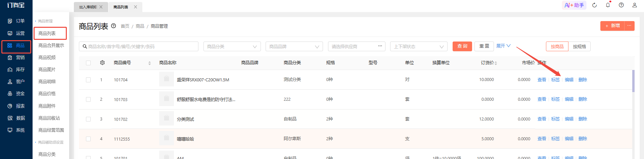Open the 商品分类 dropdown filter
Screen dimensions: 644x159
coord(232,47)
